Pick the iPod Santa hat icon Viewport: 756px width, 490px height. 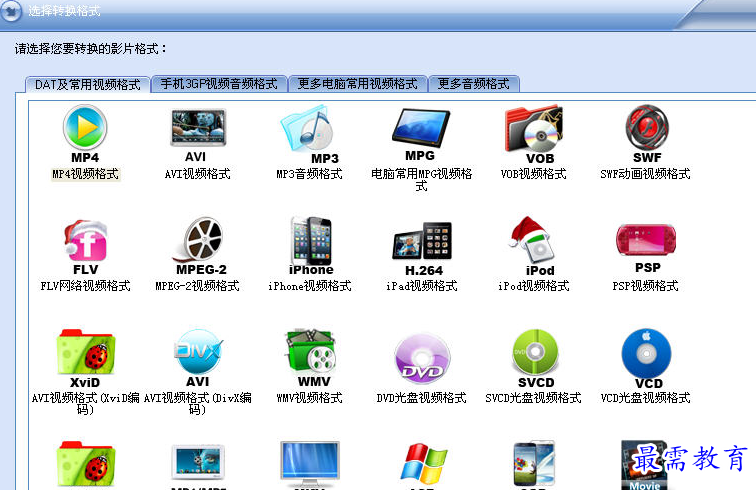tap(532, 240)
